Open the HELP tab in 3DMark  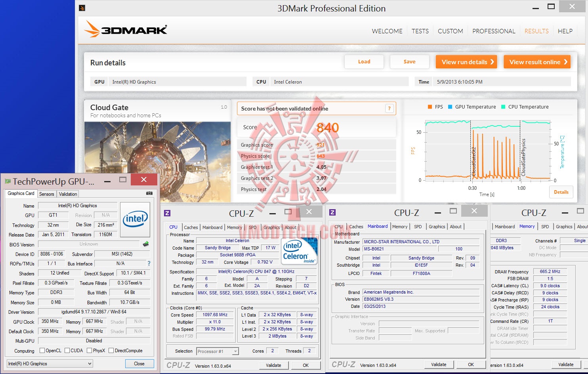(x=565, y=31)
